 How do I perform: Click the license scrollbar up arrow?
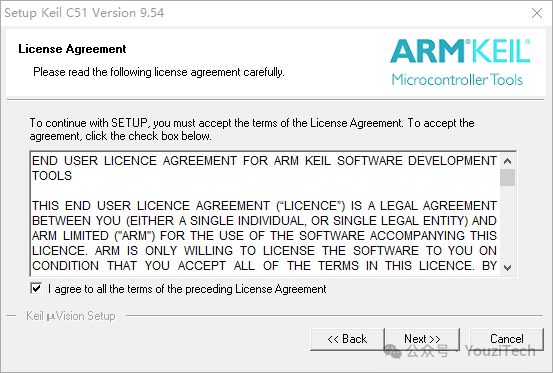coord(507,161)
